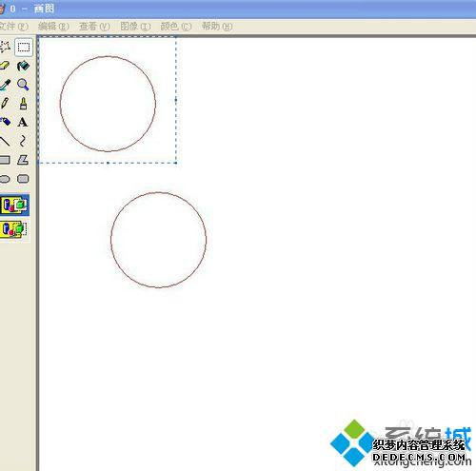Pick the Eraser tool
476x471 pixels.
(5, 66)
